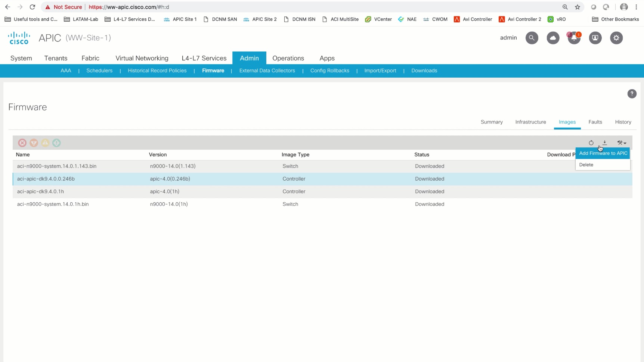The image size is (644, 362).
Task: Filter faults by warning severity icon
Action: tap(56, 143)
